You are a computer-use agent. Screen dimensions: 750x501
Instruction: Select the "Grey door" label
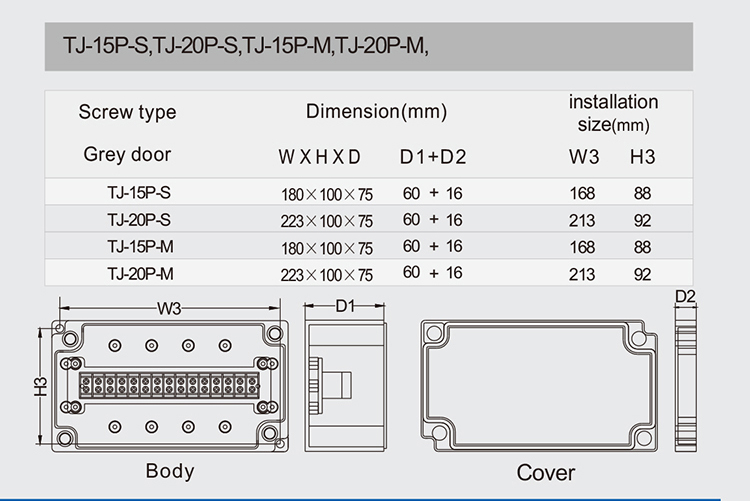click(127, 154)
